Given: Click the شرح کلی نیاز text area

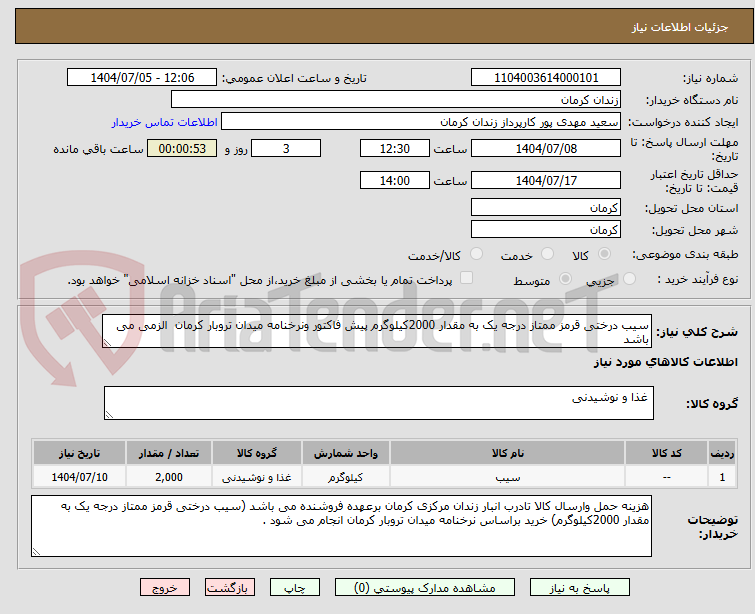Looking at the screenshot, I should (x=377, y=331).
